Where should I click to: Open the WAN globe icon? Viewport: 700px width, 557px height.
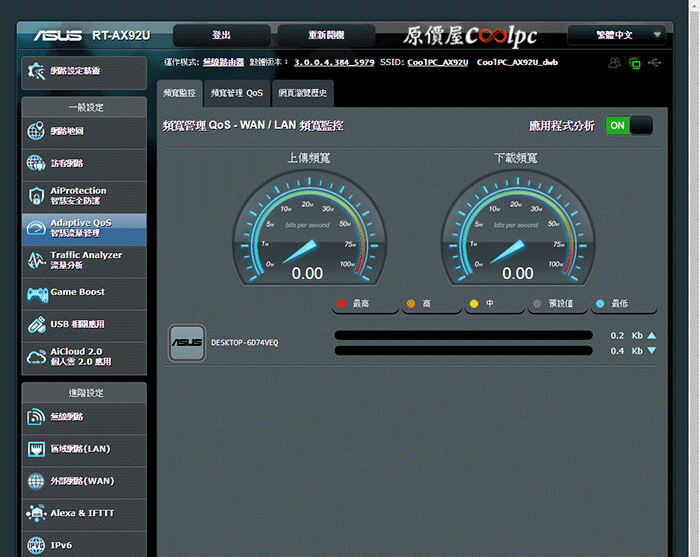pos(36,481)
